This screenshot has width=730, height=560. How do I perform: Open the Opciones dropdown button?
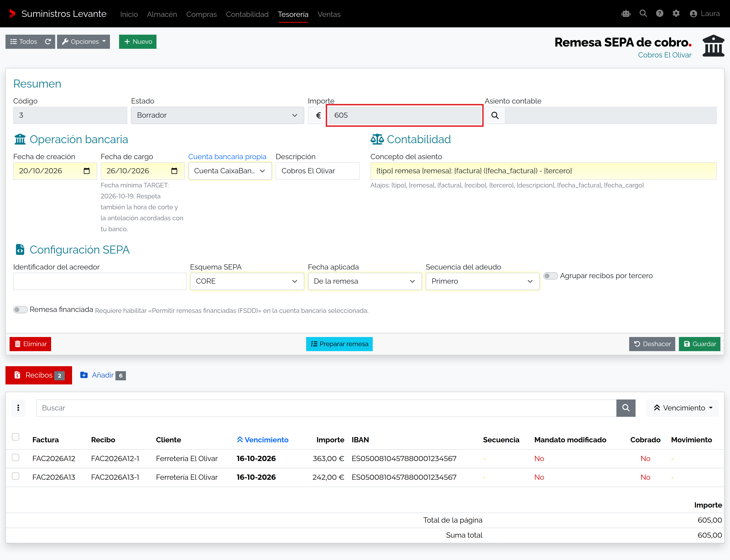coord(83,42)
